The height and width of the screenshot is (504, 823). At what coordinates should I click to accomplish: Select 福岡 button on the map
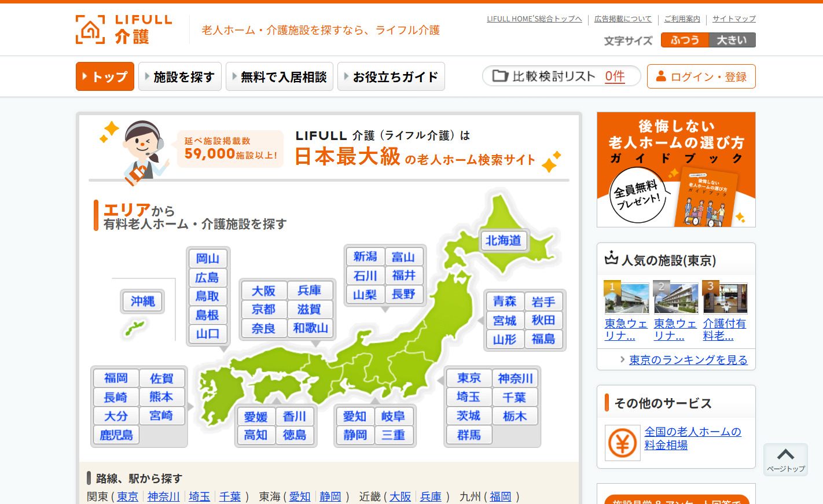pyautogui.click(x=116, y=378)
